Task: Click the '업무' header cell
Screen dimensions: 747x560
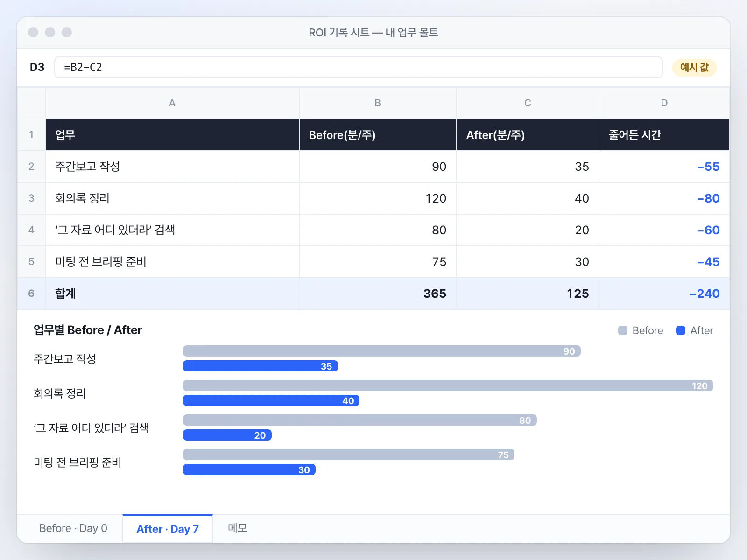Action: pyautogui.click(x=172, y=135)
